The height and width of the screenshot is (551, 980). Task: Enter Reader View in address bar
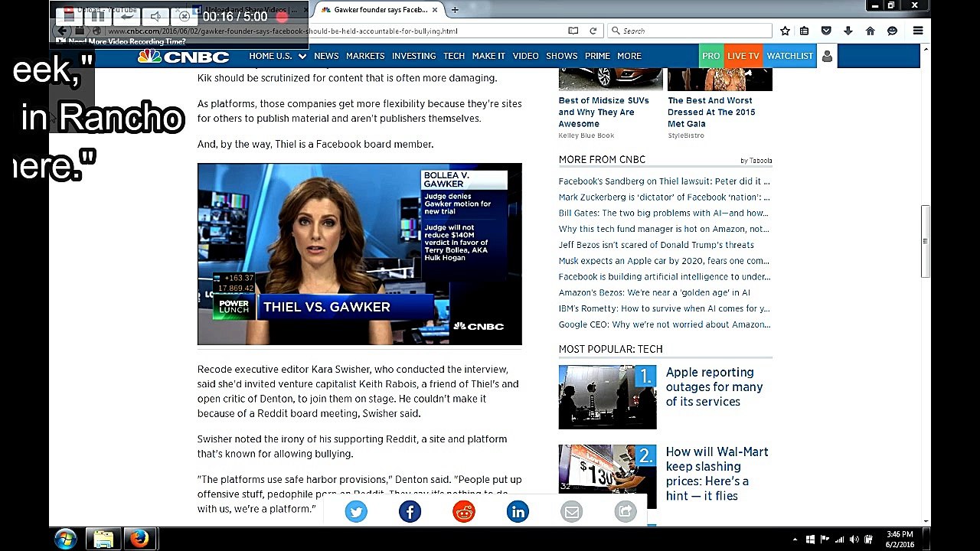point(573,31)
